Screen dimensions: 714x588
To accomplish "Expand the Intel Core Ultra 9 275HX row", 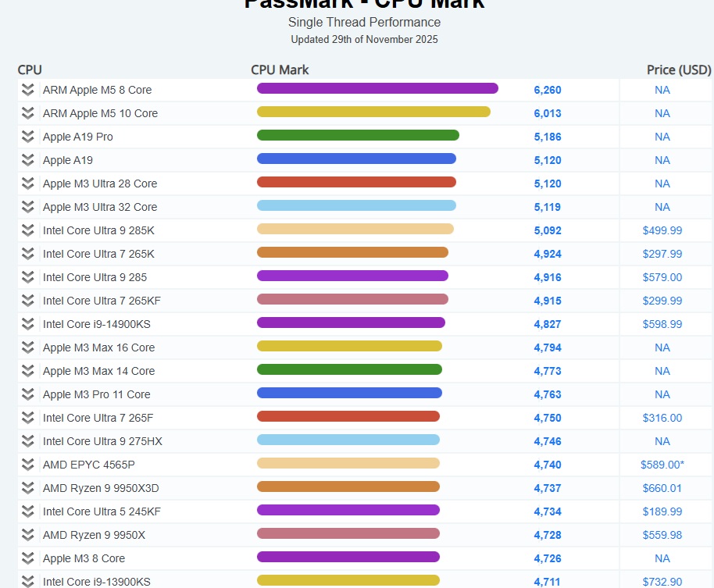I will (28, 441).
